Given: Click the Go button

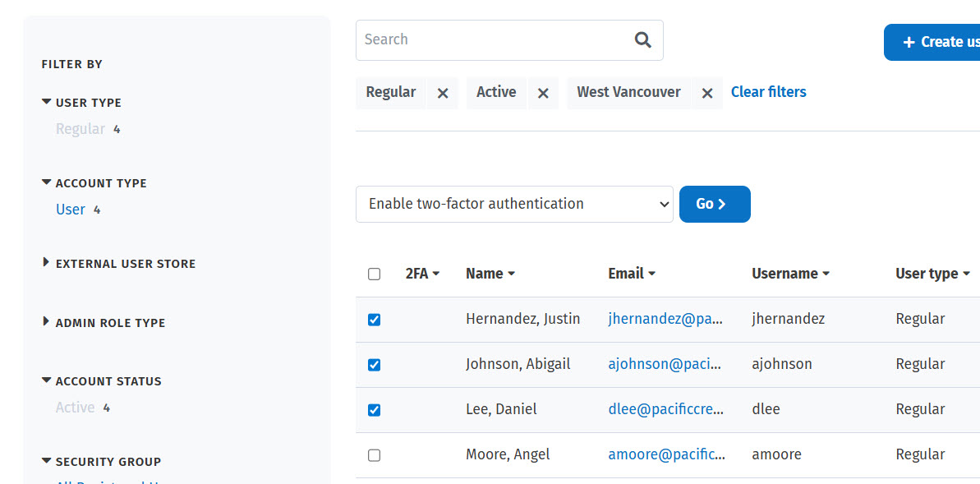Looking at the screenshot, I should pyautogui.click(x=714, y=204).
